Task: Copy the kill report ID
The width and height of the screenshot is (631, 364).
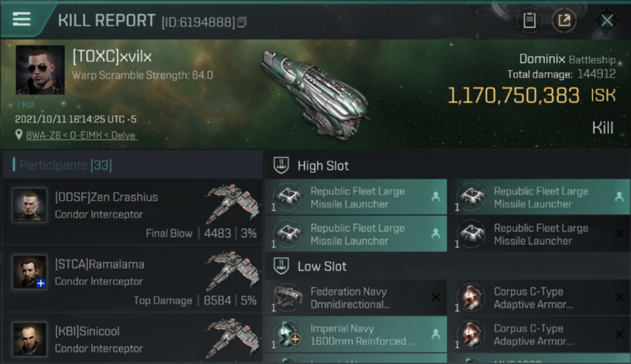Action: pyautogui.click(x=242, y=22)
